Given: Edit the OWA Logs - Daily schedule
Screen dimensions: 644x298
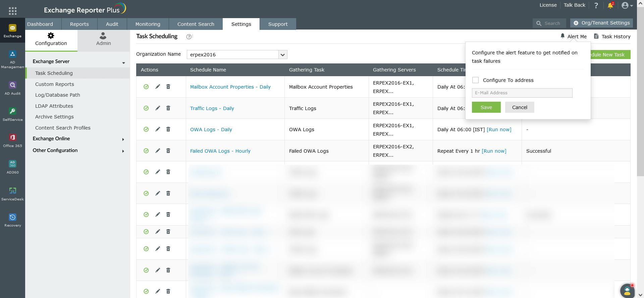Looking at the screenshot, I should point(158,129).
